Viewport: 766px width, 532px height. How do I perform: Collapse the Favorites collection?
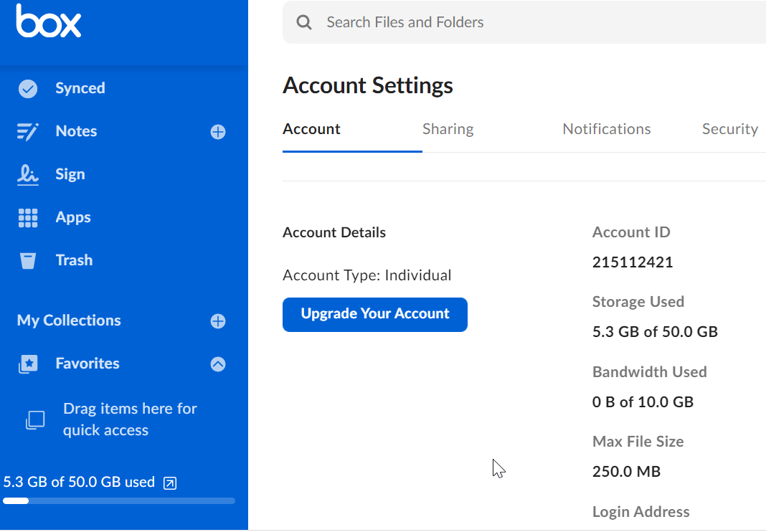coord(218,364)
